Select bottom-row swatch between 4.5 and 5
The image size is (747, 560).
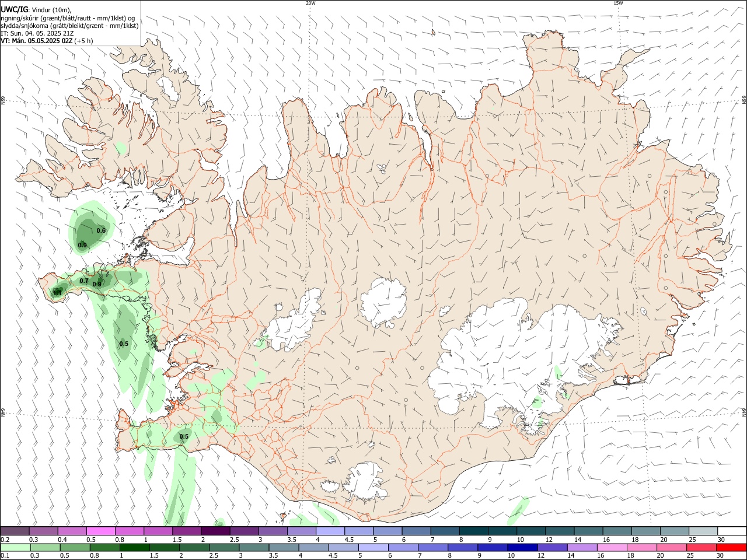click(x=344, y=547)
